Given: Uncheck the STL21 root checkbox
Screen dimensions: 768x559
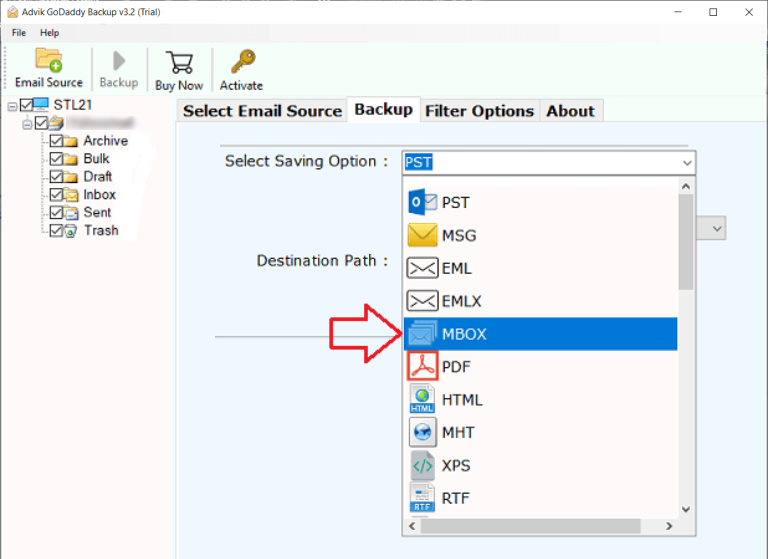Looking at the screenshot, I should (x=26, y=104).
